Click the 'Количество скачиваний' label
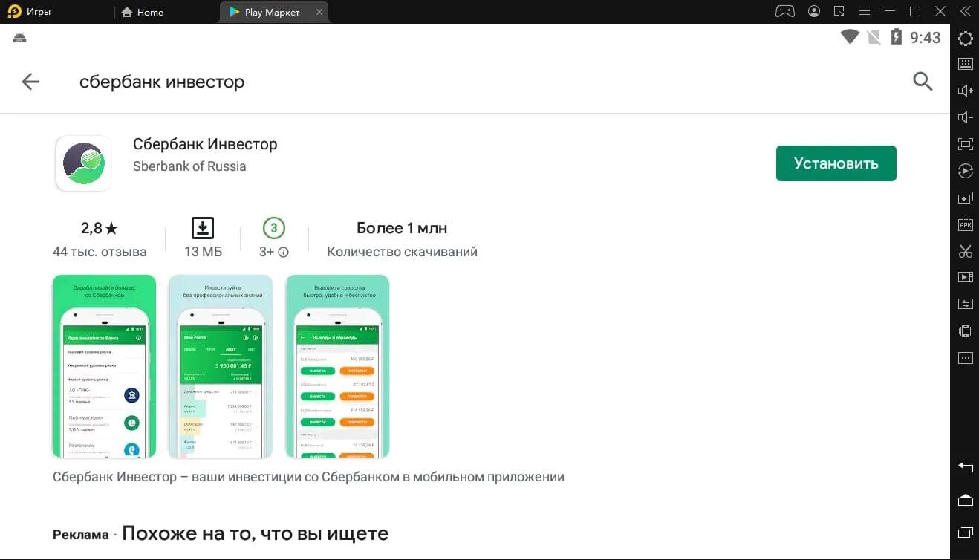 click(402, 252)
